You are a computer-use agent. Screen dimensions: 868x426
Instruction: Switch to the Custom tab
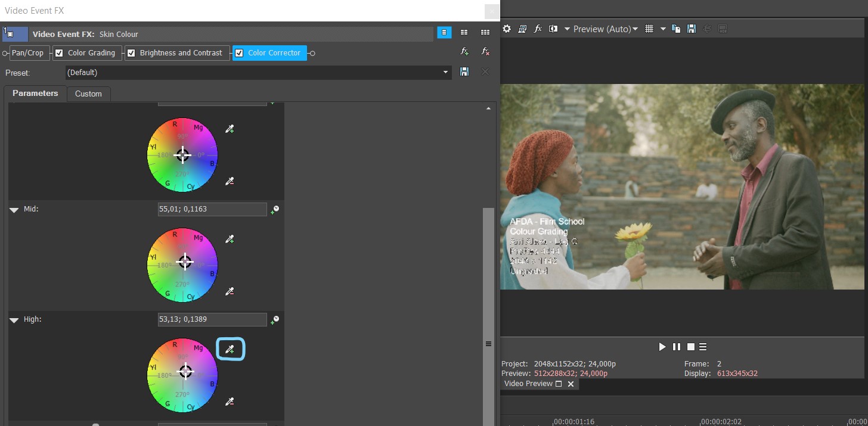click(x=88, y=94)
